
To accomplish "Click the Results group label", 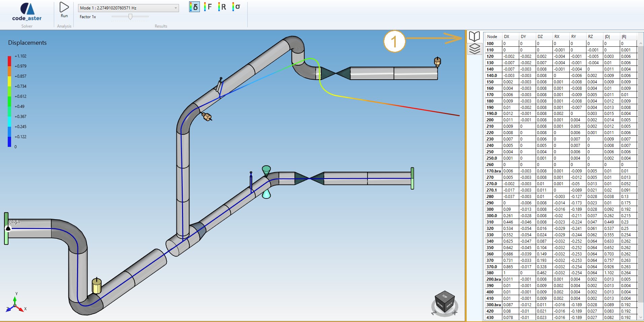I will click(161, 26).
